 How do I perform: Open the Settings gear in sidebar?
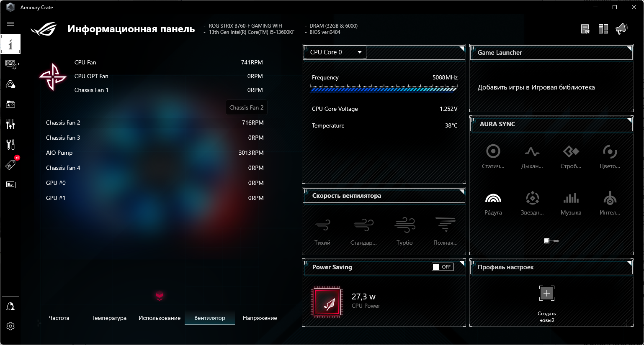click(x=10, y=326)
